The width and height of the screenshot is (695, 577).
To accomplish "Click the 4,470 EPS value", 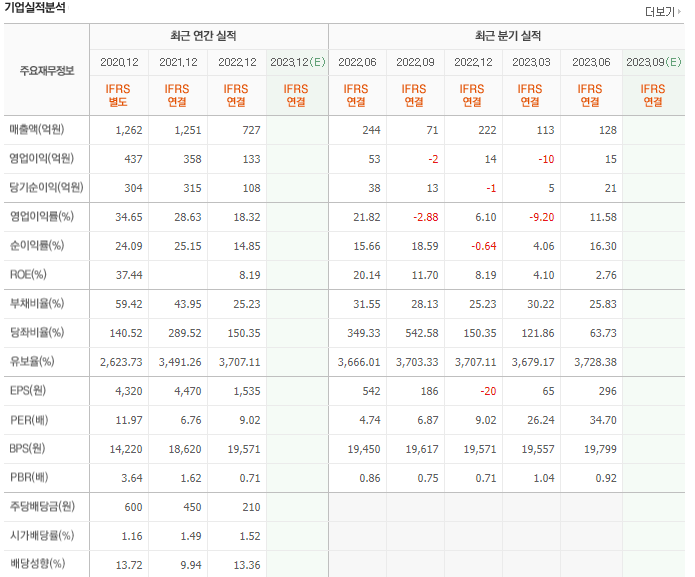I will click(189, 391).
